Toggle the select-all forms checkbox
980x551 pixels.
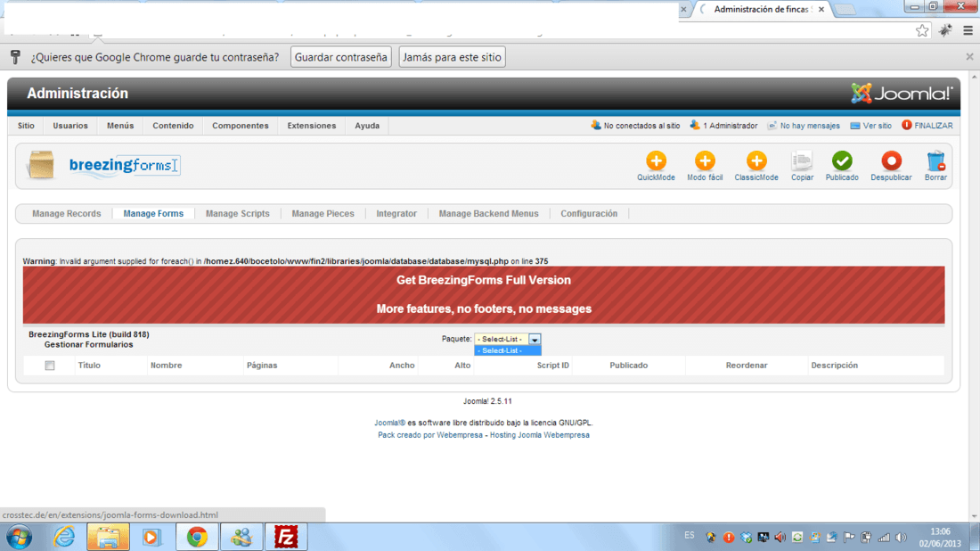(x=50, y=366)
